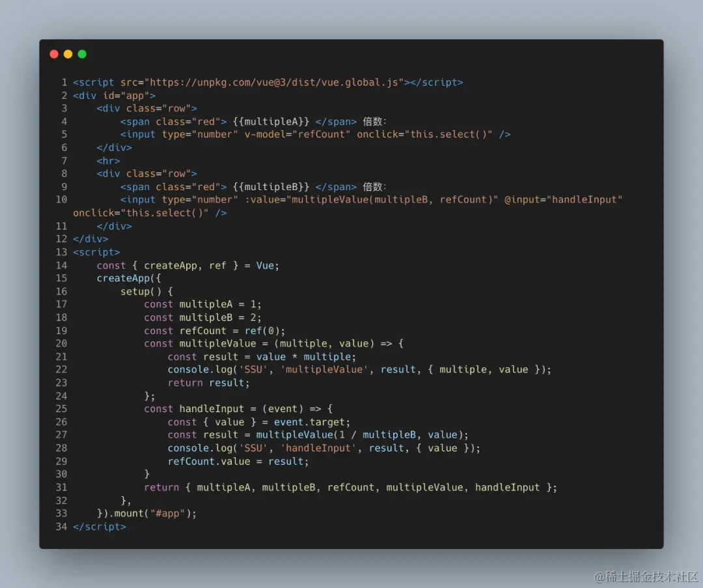This screenshot has width=703, height=588.
Task: Click the green maximize dot of the code window
Action: [x=82, y=54]
